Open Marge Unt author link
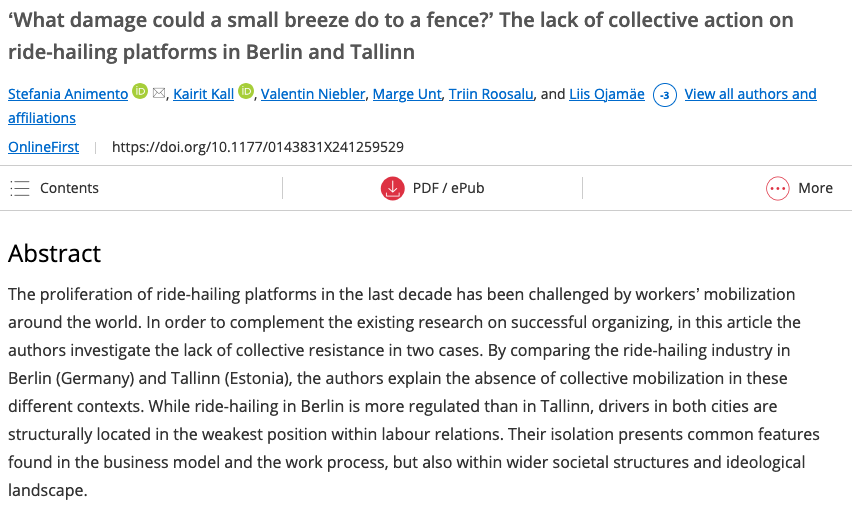Image resolution: width=852 pixels, height=520 pixels. (x=407, y=94)
